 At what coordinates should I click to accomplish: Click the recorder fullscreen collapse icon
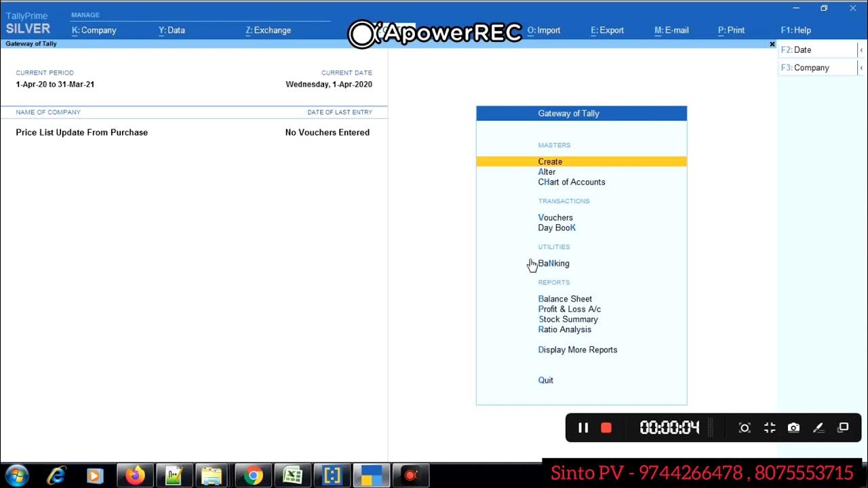point(770,428)
